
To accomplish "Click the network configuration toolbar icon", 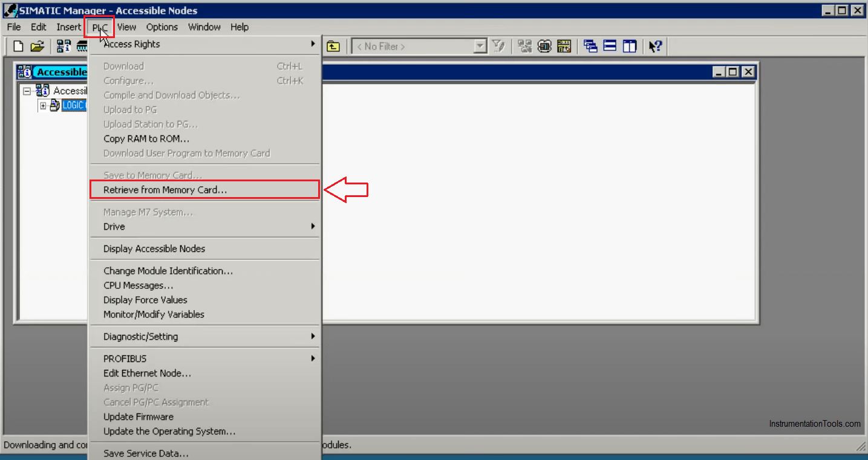I will pos(525,47).
